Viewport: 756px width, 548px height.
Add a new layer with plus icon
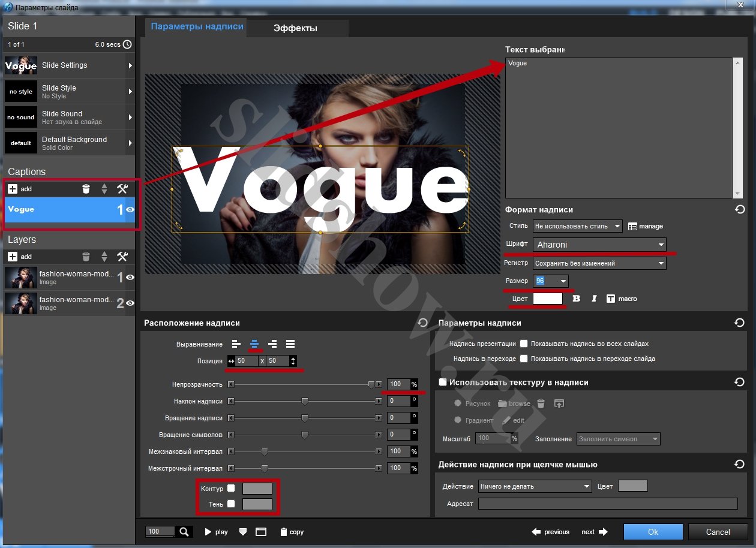pos(13,257)
